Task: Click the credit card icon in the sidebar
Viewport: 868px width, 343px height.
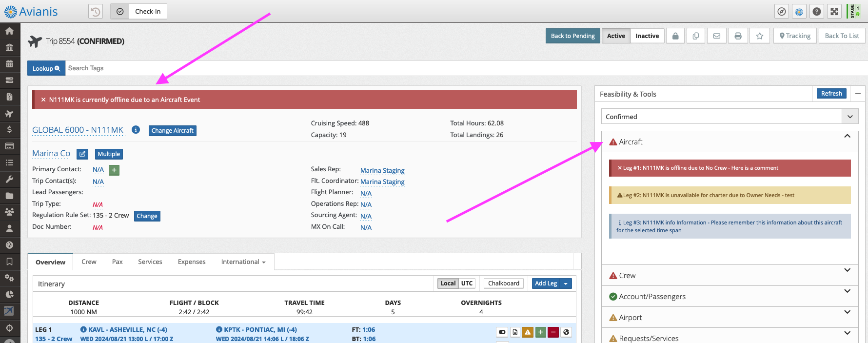Action: click(x=9, y=146)
